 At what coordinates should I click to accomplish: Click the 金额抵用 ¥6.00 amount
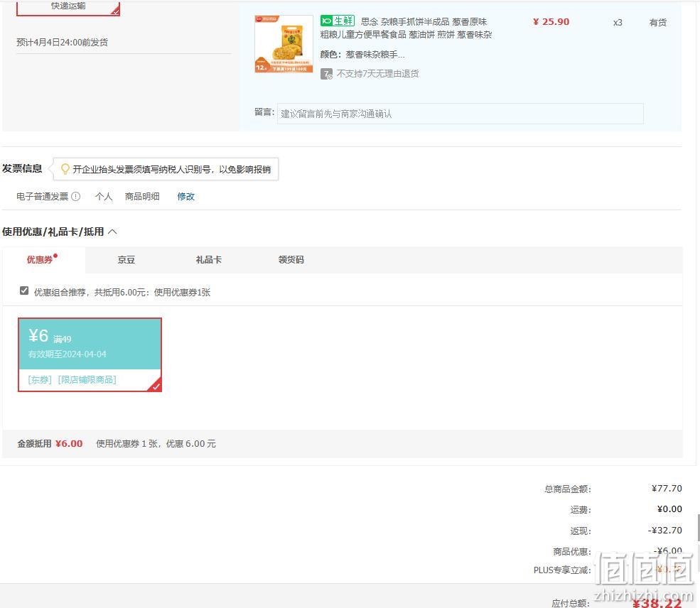[69, 444]
